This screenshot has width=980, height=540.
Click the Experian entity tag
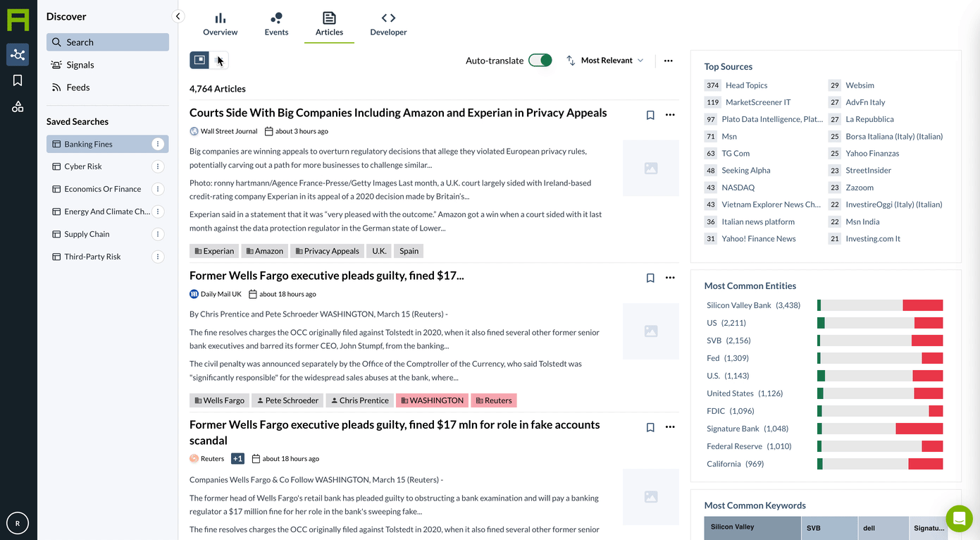(214, 251)
